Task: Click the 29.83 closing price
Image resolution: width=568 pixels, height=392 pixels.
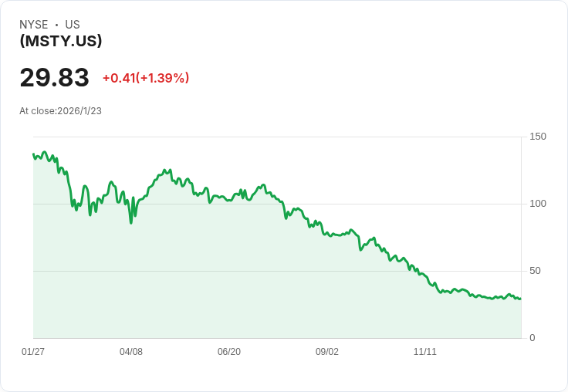Action: [54, 77]
